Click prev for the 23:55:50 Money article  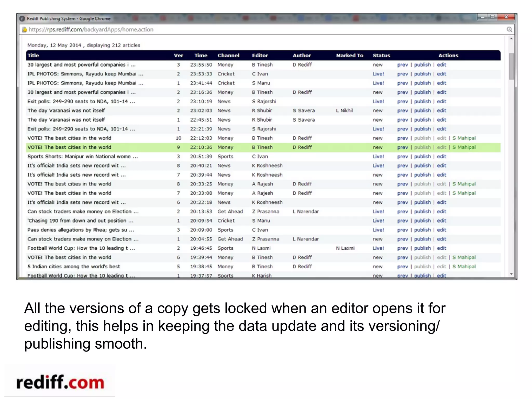(x=402, y=65)
